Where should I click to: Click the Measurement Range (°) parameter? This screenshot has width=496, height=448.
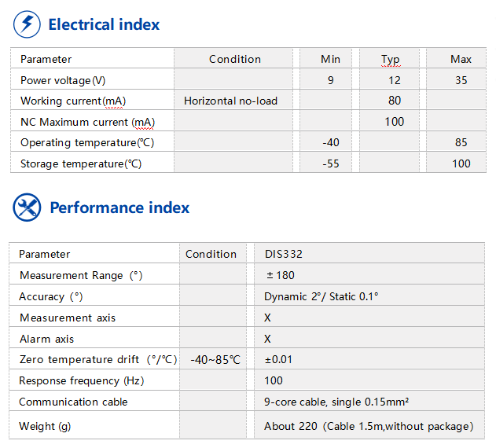81,276
